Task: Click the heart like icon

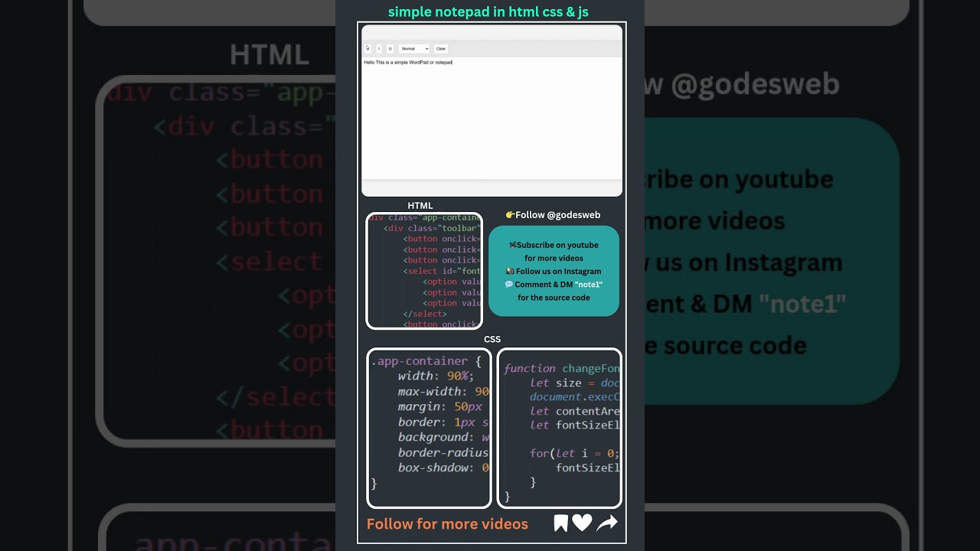Action: [x=583, y=523]
